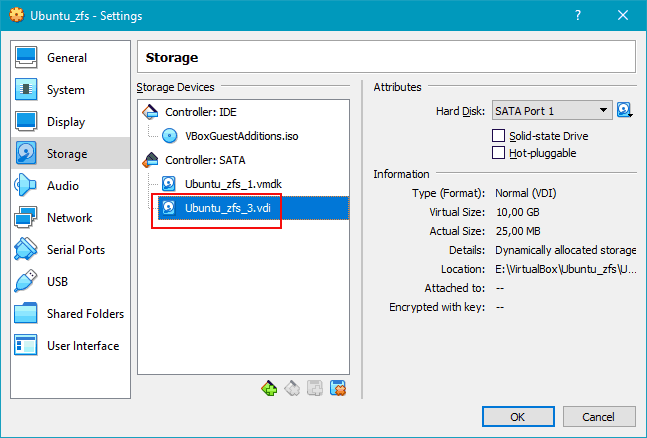Click the System chip icon

coord(26,90)
